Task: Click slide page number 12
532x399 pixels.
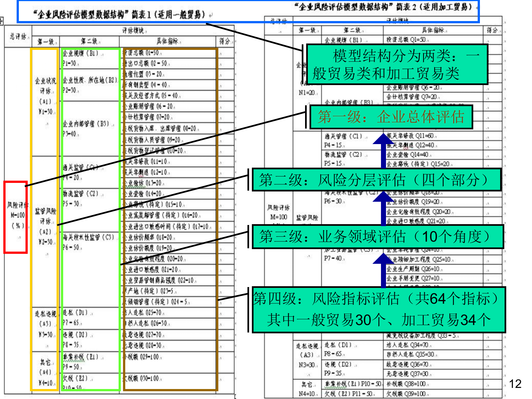Action: point(515,384)
